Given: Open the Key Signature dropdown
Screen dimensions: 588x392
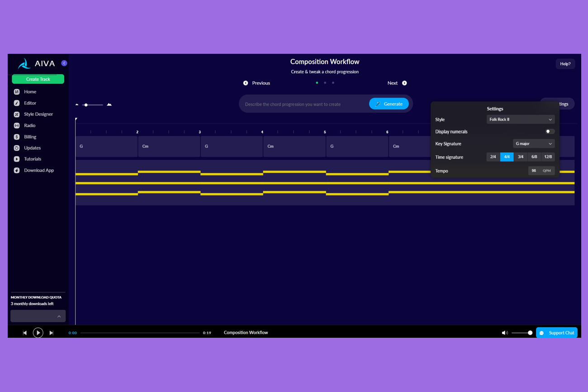Looking at the screenshot, I should [x=534, y=144].
